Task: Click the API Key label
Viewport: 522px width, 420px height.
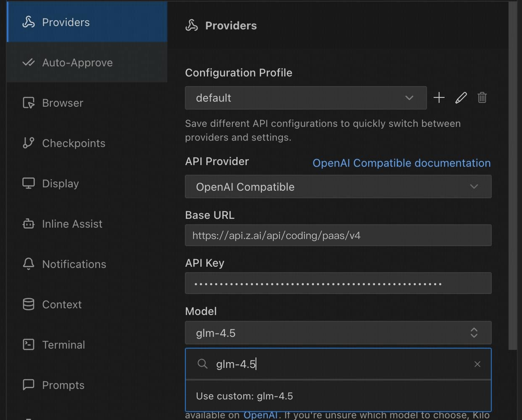Action: [205, 263]
